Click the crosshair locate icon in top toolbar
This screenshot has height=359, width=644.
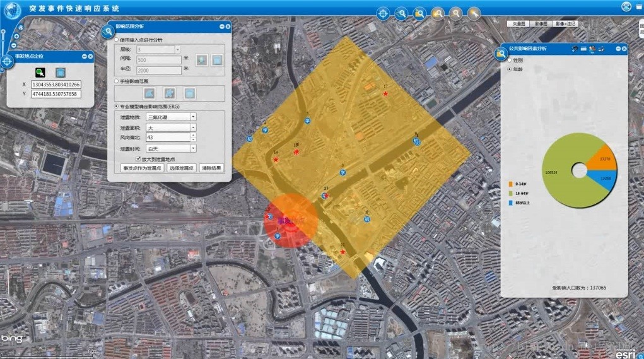tap(383, 13)
